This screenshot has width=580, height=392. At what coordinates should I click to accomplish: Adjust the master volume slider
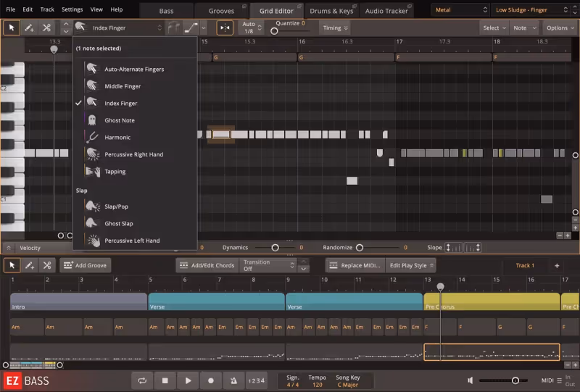click(515, 380)
